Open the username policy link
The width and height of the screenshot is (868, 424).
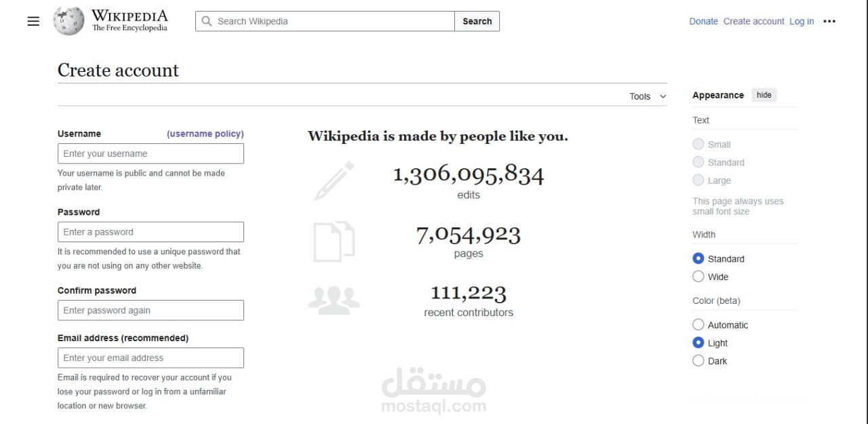pos(205,134)
